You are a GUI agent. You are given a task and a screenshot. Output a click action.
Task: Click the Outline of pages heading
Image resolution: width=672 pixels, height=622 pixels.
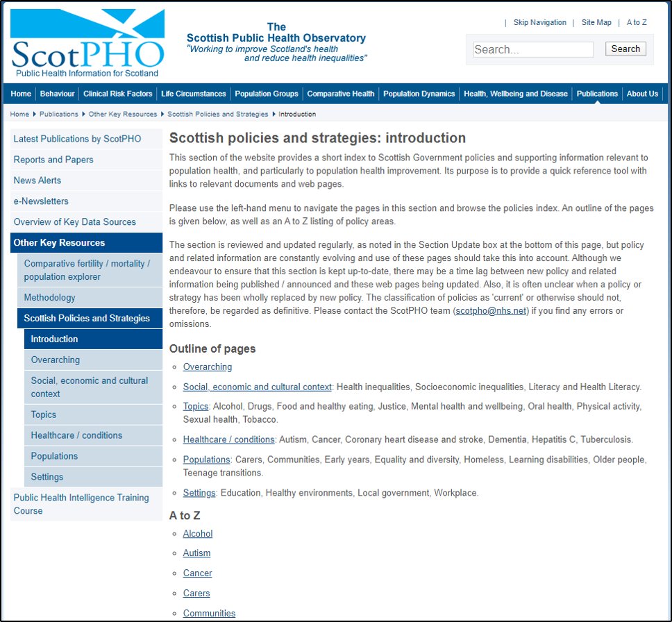click(x=212, y=348)
